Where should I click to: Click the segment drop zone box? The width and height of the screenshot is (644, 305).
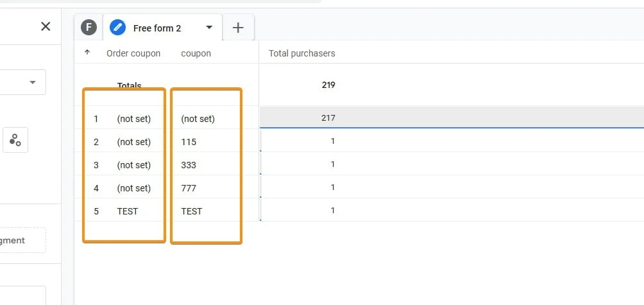pyautogui.click(x=22, y=240)
